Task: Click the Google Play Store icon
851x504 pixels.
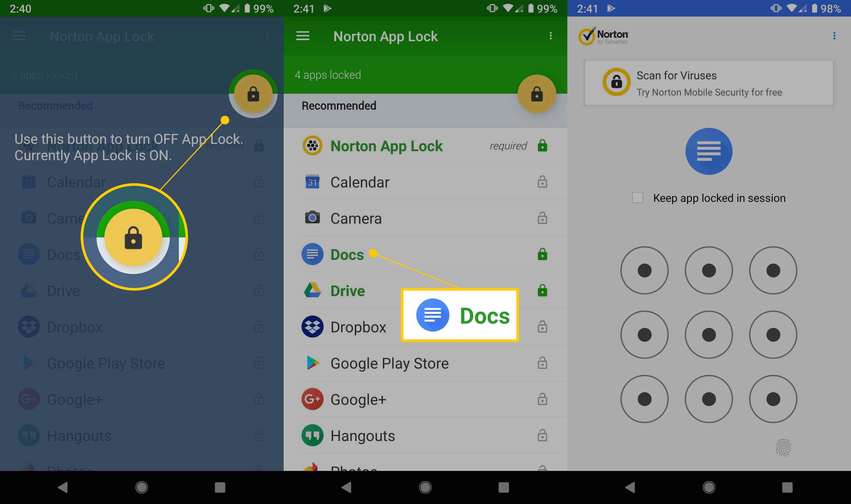Action: pyautogui.click(x=313, y=363)
